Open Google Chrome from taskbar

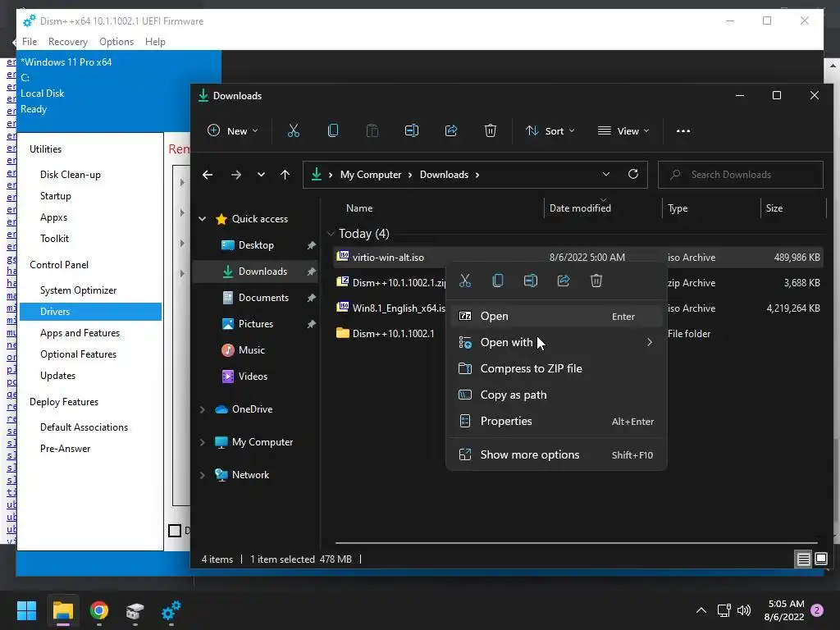click(99, 610)
